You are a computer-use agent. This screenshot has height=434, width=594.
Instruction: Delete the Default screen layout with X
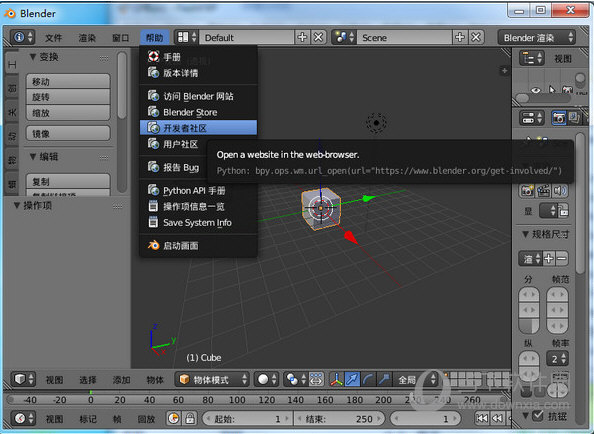click(x=319, y=37)
